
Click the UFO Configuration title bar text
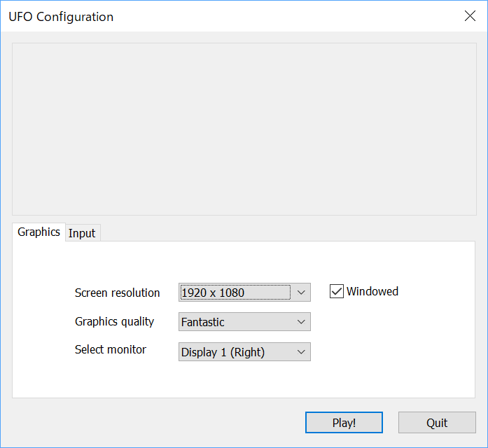pos(61,17)
